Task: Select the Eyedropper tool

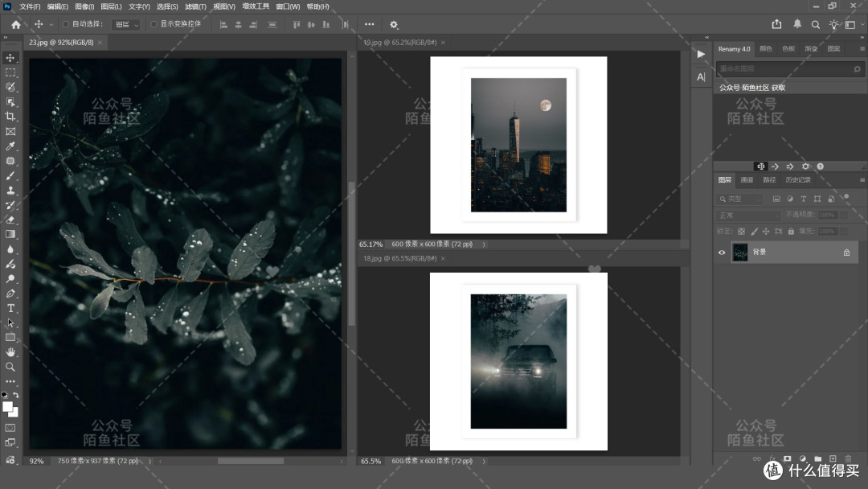Action: [x=10, y=146]
